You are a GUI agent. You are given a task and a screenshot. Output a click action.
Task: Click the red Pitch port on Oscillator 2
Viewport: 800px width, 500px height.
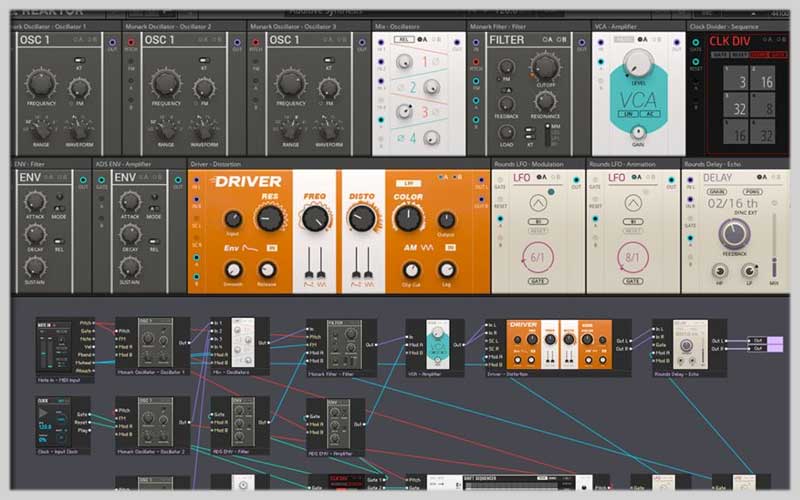131,42
